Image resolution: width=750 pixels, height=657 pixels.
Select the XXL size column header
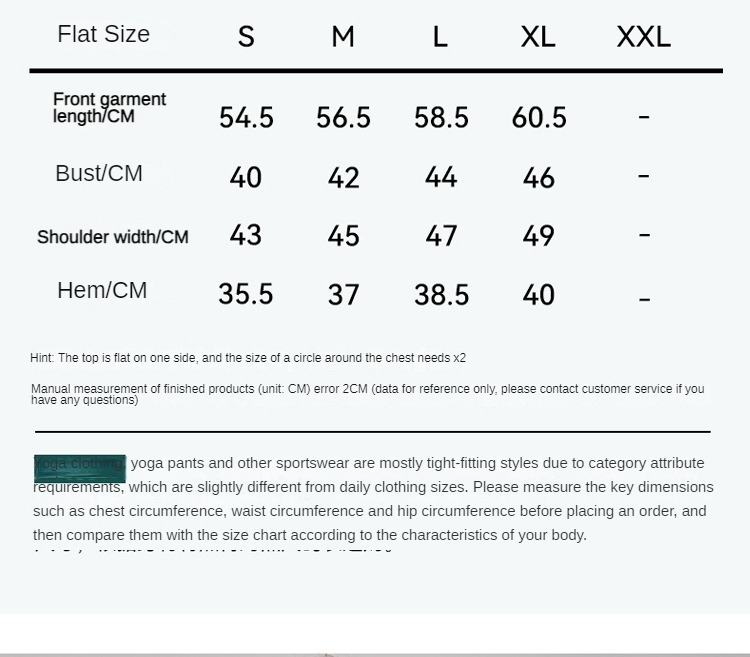click(x=643, y=37)
